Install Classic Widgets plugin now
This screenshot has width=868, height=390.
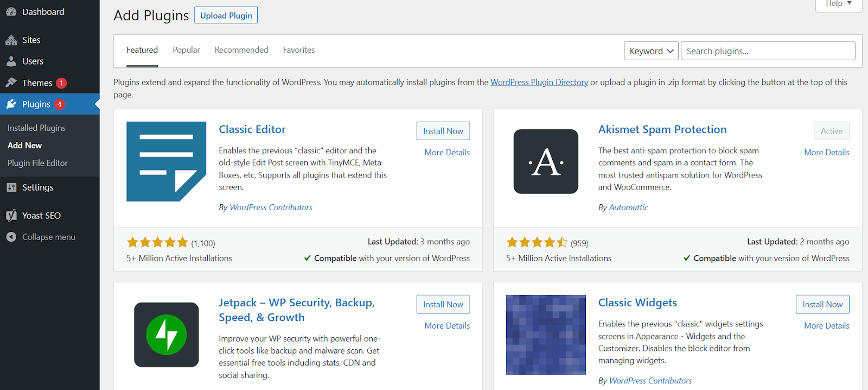pos(822,304)
